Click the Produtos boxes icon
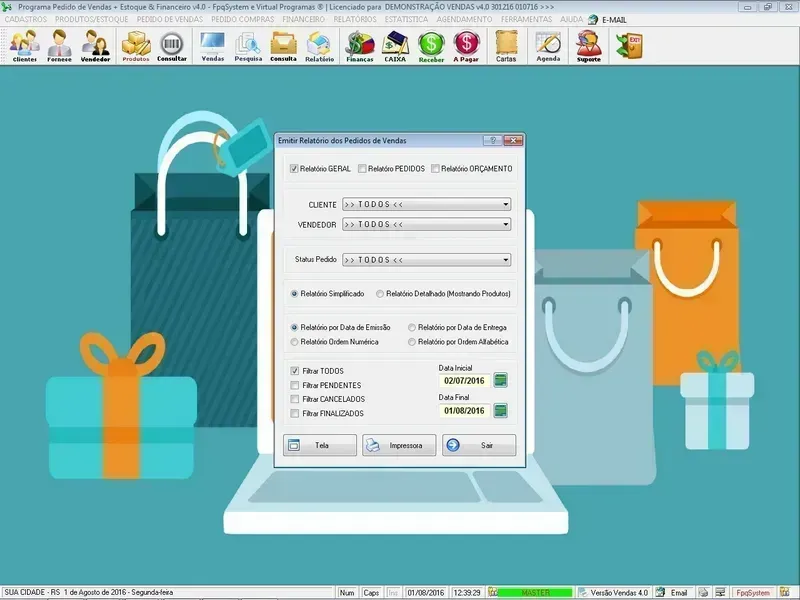Screen dimensions: 800x600 point(136,46)
